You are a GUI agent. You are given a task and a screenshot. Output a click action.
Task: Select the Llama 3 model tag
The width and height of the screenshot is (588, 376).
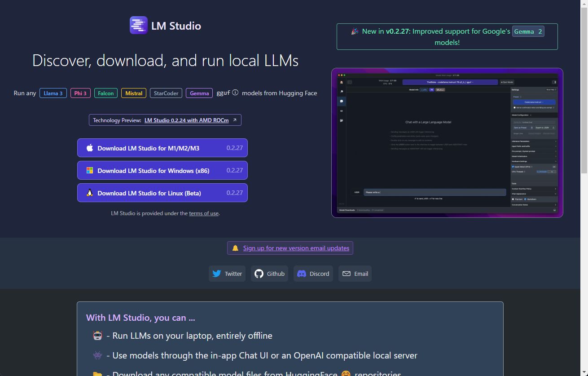(x=53, y=93)
